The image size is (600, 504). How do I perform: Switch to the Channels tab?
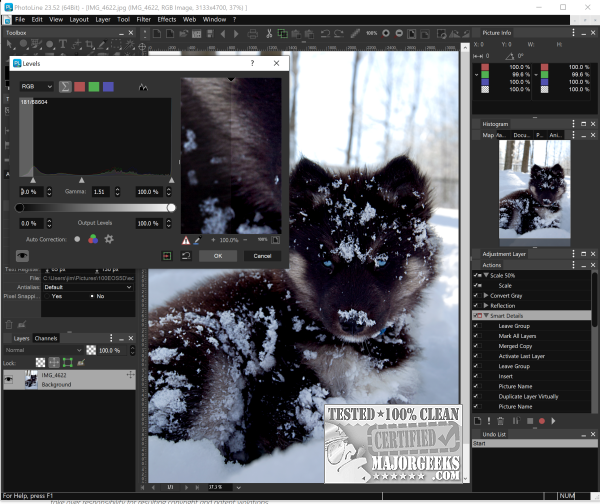pos(47,338)
